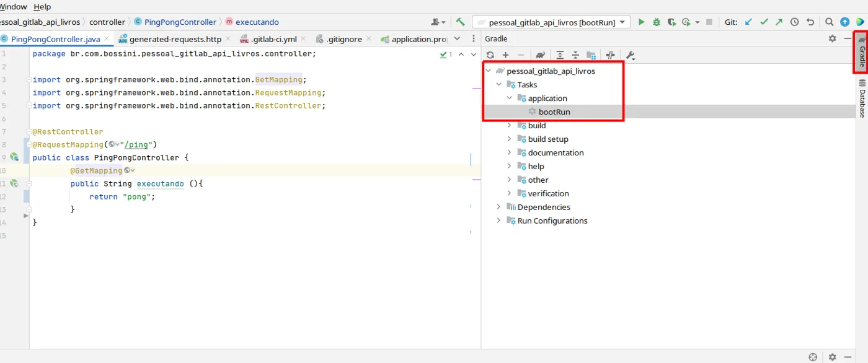Commit changes with Git checkmark icon
Screen dimensions: 868x363
(764, 22)
